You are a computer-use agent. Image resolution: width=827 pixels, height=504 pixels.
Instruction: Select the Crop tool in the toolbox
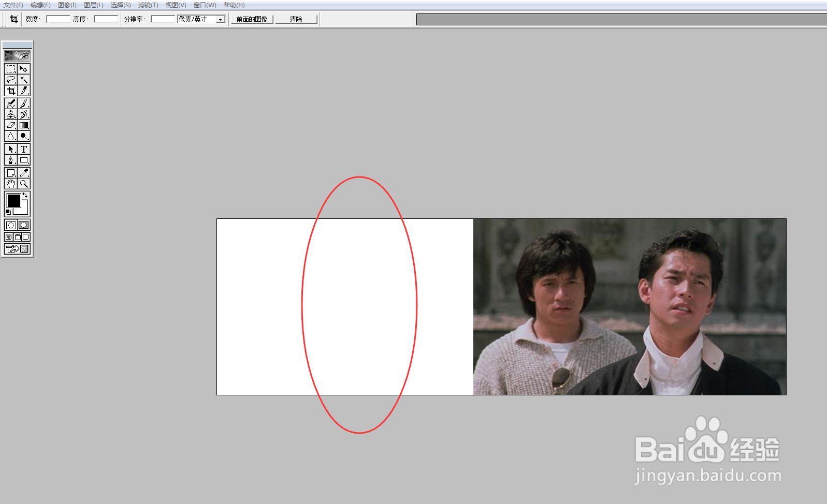pyautogui.click(x=11, y=91)
